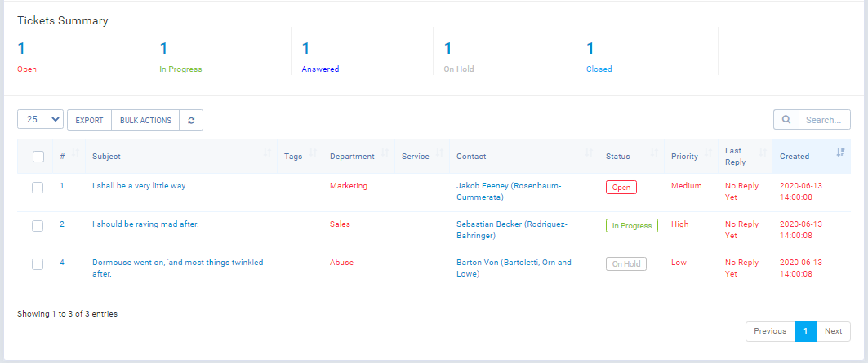Image resolution: width=868 pixels, height=363 pixels.
Task: Go to the Next page
Action: click(833, 331)
